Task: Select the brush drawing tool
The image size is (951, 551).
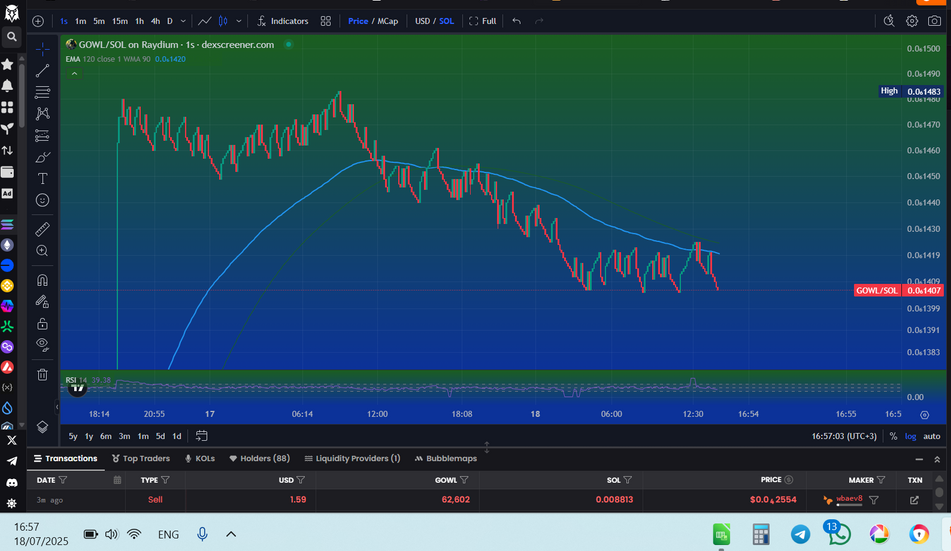Action: 42,157
